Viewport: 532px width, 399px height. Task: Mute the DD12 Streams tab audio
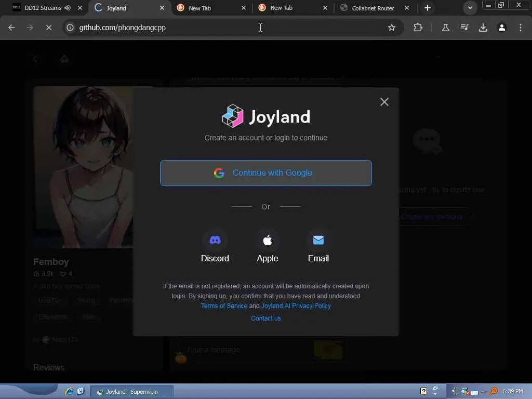[68, 7]
